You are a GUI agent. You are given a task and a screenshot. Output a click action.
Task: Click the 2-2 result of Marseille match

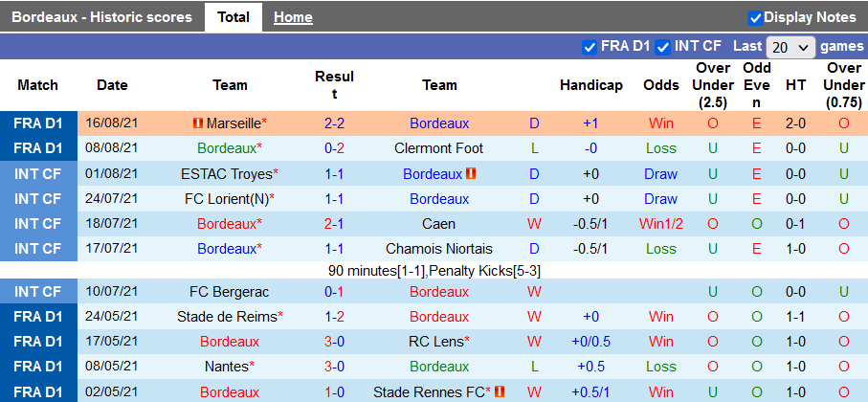(x=334, y=123)
